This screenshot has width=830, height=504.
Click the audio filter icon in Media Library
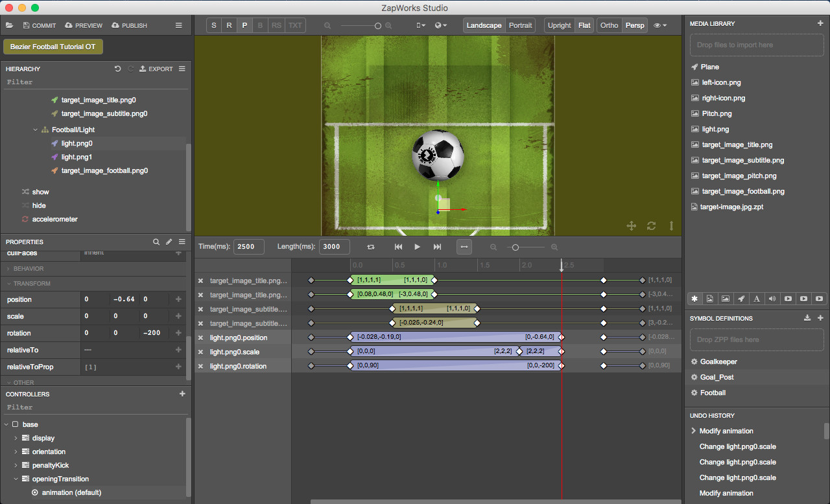tap(772, 298)
